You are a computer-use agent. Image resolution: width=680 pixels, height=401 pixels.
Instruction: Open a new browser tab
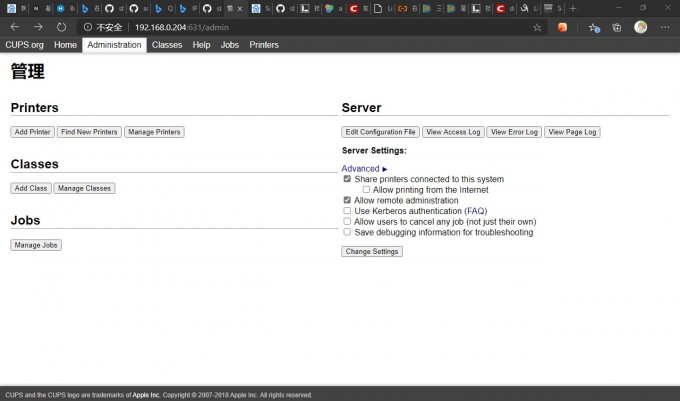pyautogui.click(x=573, y=8)
